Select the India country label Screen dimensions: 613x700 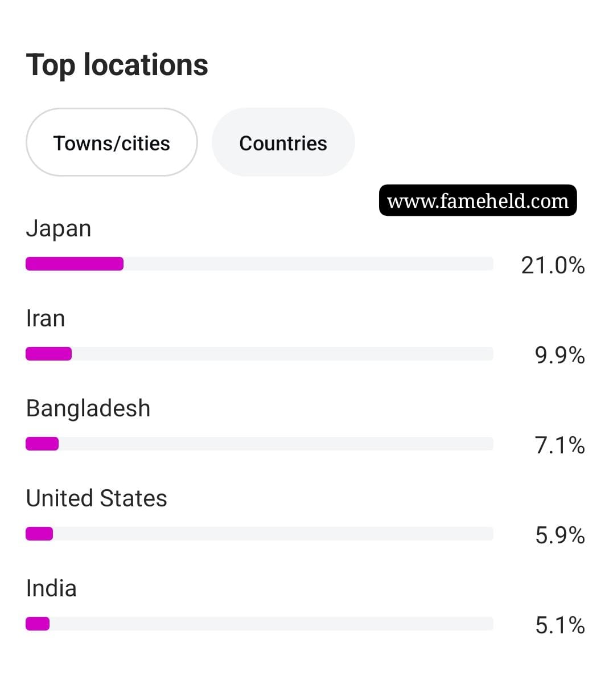click(51, 588)
